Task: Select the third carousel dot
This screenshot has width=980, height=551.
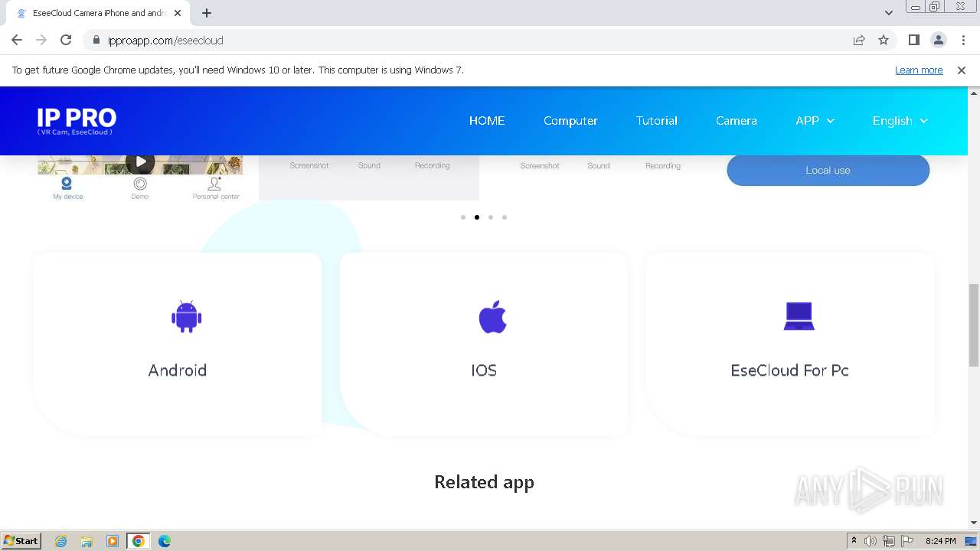Action: tap(491, 217)
